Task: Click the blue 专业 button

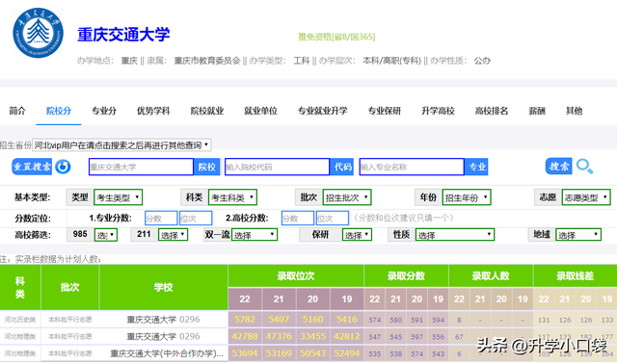Action: point(476,167)
